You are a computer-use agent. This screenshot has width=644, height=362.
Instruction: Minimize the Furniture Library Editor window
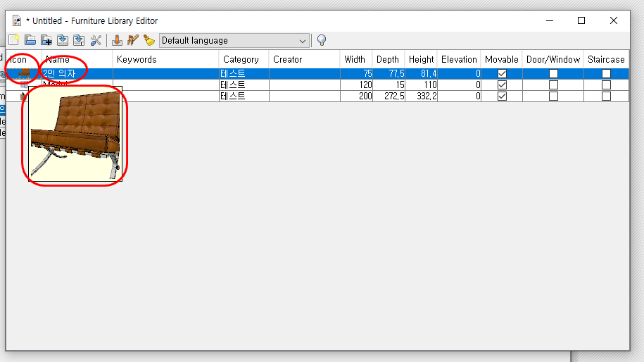coord(550,20)
